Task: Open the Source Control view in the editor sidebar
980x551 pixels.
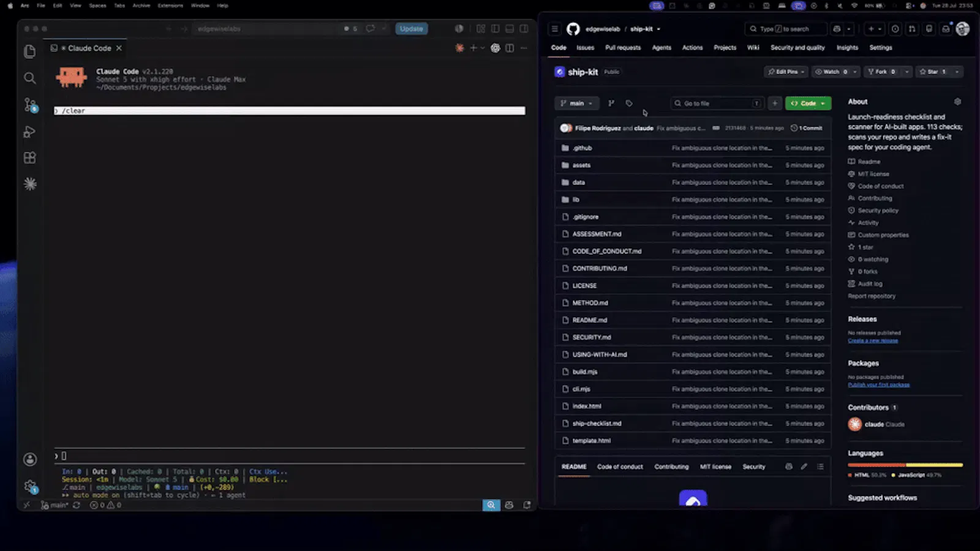Action: point(29,105)
